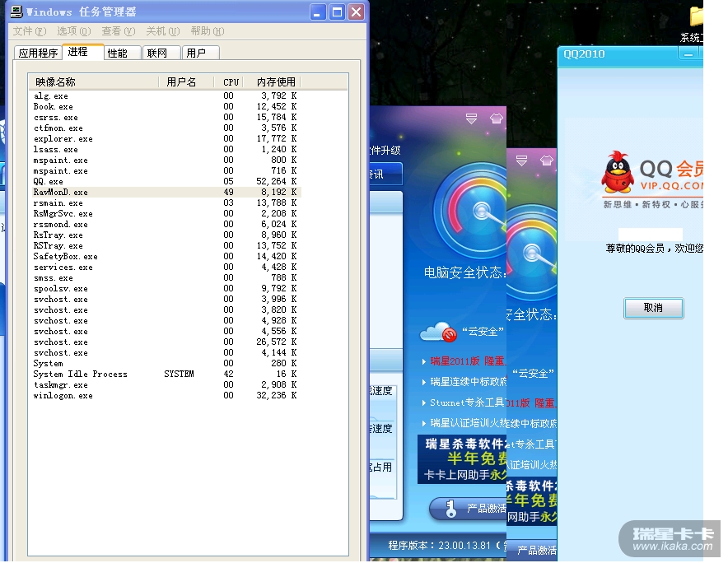Select the rsmain.exe process

(x=166, y=202)
